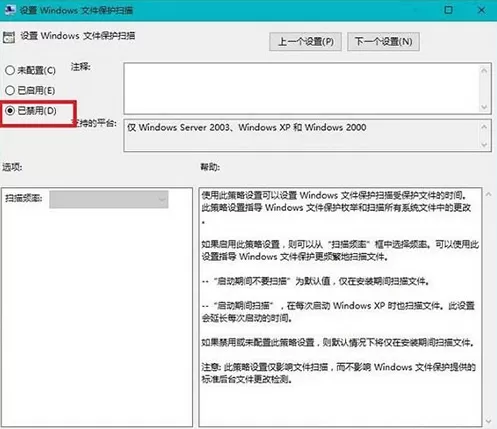Go to 上一个设置(P) previous setting
497x429 pixels.
tap(305, 42)
